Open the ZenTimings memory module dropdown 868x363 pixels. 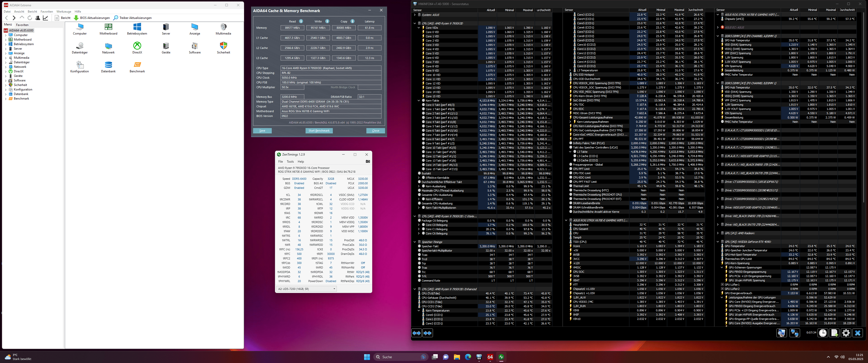(x=306, y=289)
